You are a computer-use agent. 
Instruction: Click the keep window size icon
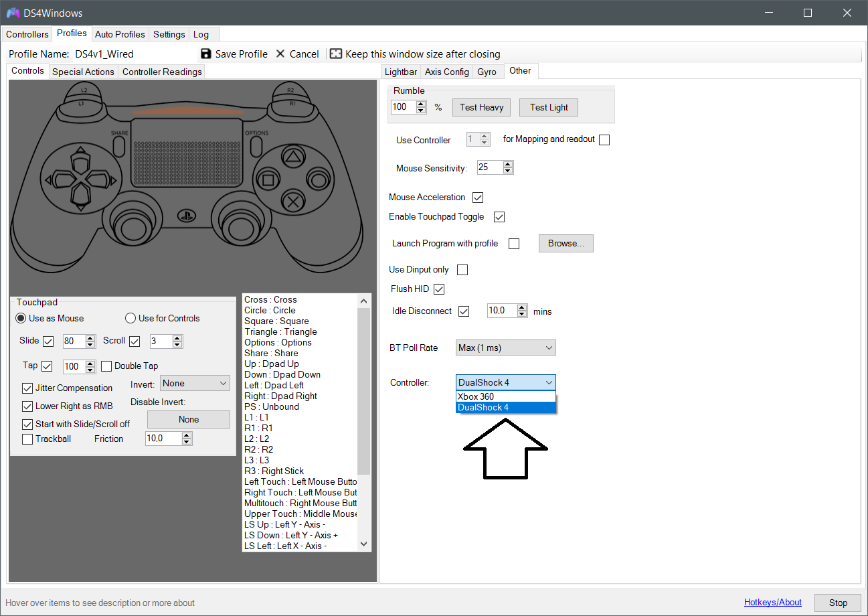[336, 54]
